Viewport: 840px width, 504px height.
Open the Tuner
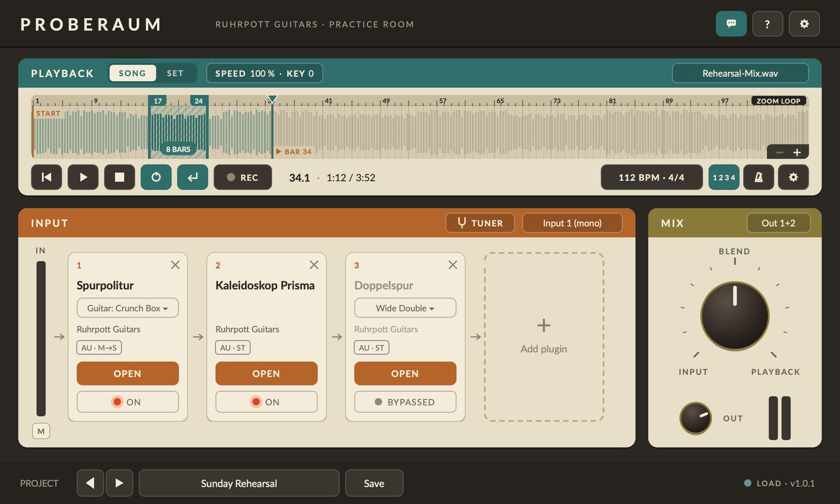480,223
